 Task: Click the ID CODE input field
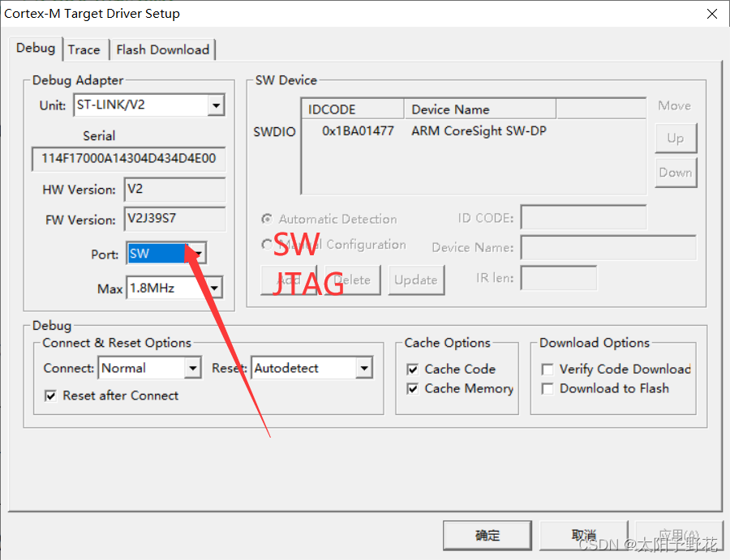pos(583,217)
